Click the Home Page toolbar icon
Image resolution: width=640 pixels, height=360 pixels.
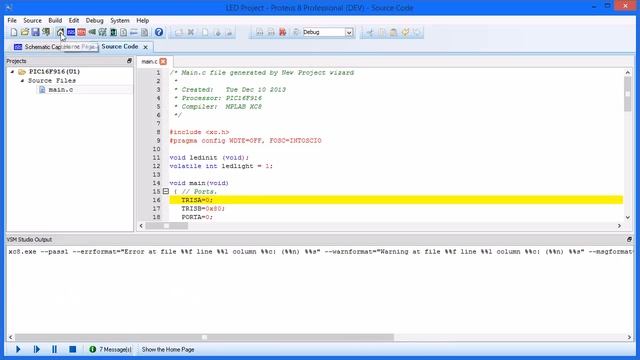[x=60, y=32]
